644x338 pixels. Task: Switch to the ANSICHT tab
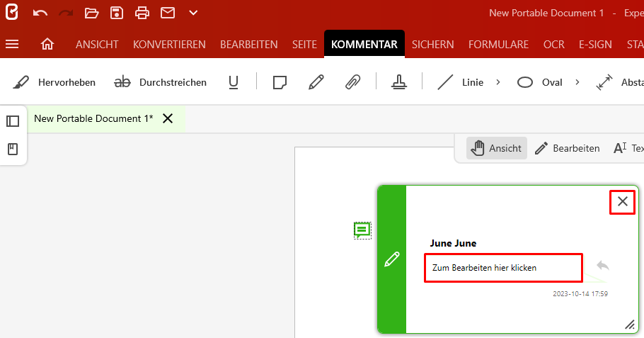coord(97,45)
